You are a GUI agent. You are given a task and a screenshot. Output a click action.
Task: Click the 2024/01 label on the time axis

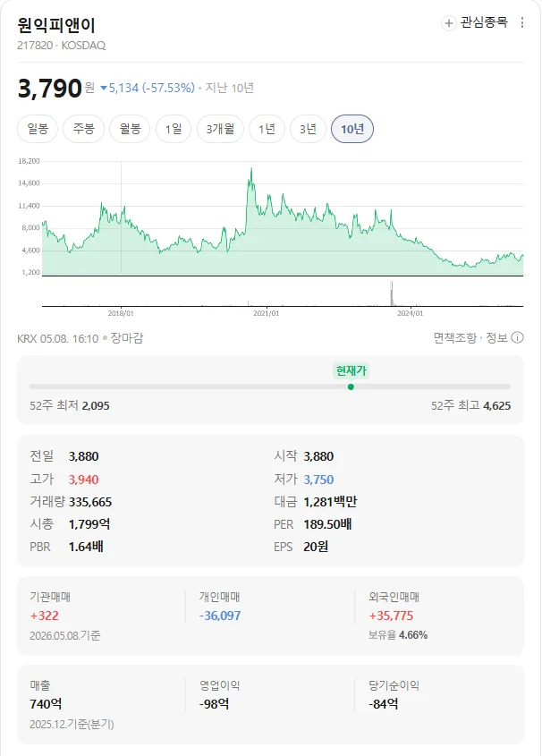[x=410, y=313]
